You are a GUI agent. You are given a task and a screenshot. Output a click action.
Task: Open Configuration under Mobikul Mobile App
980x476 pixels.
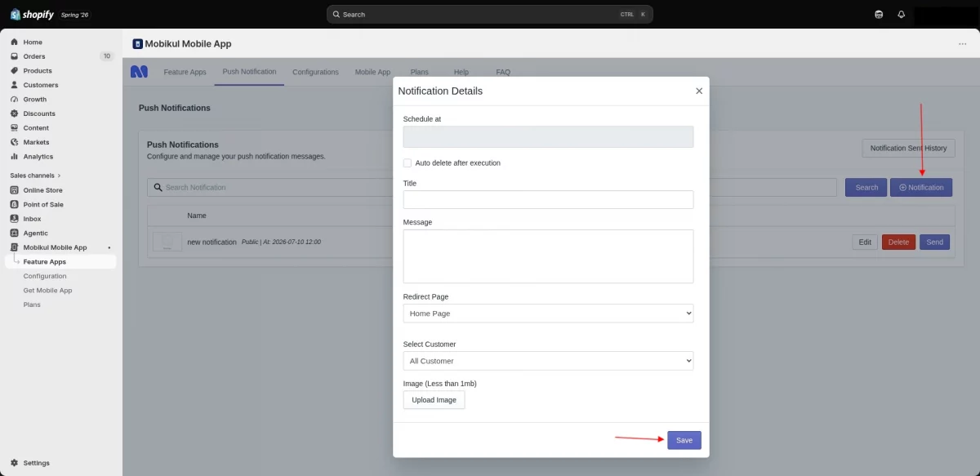[x=45, y=276]
